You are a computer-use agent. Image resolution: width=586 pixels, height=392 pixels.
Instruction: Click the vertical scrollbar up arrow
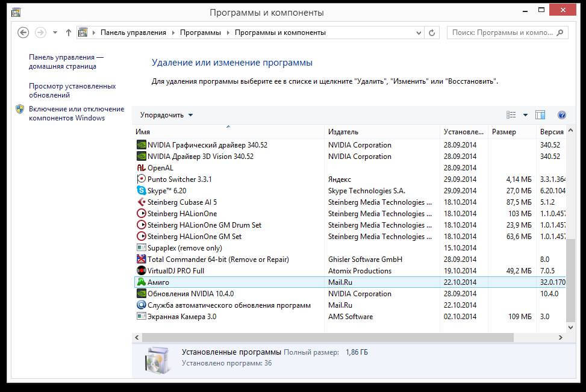(x=570, y=131)
